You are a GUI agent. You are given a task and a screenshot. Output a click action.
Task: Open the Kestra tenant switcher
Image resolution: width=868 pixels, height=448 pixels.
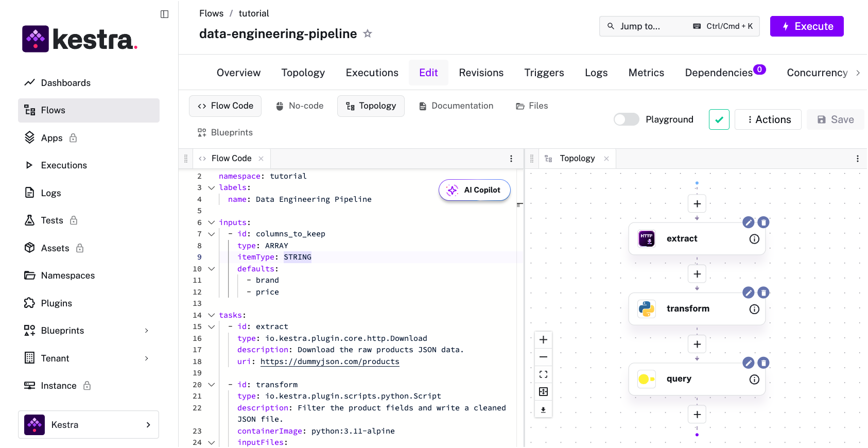pos(89,425)
